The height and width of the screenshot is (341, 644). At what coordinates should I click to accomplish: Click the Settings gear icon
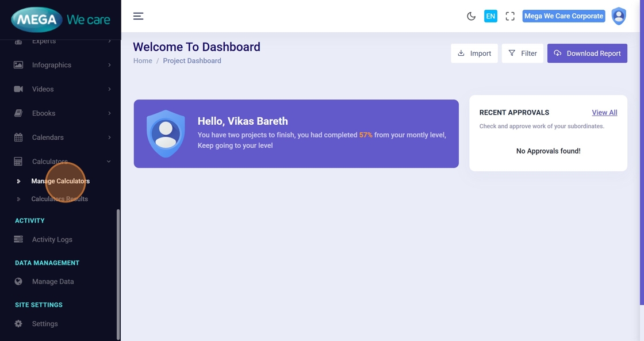[x=18, y=324]
